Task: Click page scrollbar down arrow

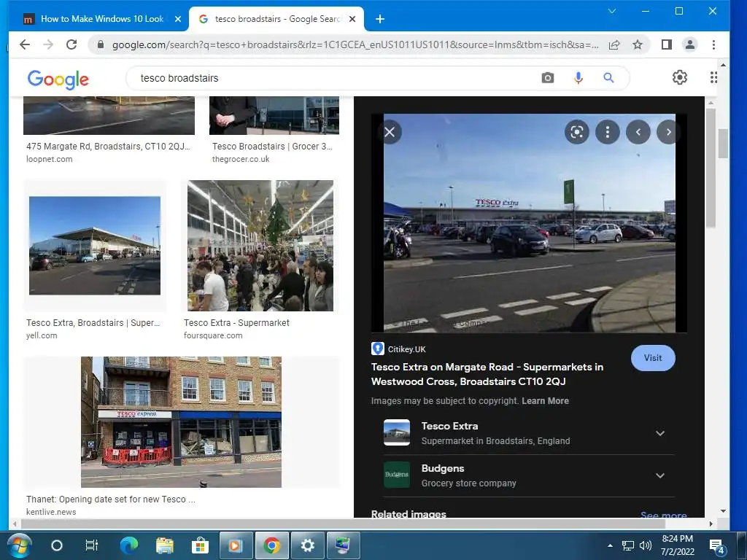Action: pos(723,511)
